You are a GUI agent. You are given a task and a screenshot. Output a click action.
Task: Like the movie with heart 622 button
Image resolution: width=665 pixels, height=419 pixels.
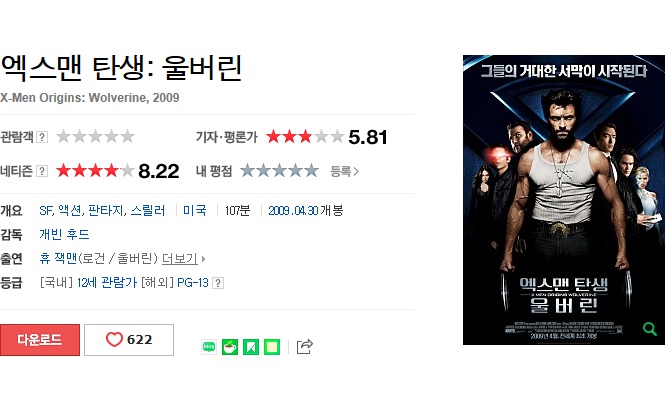(129, 340)
